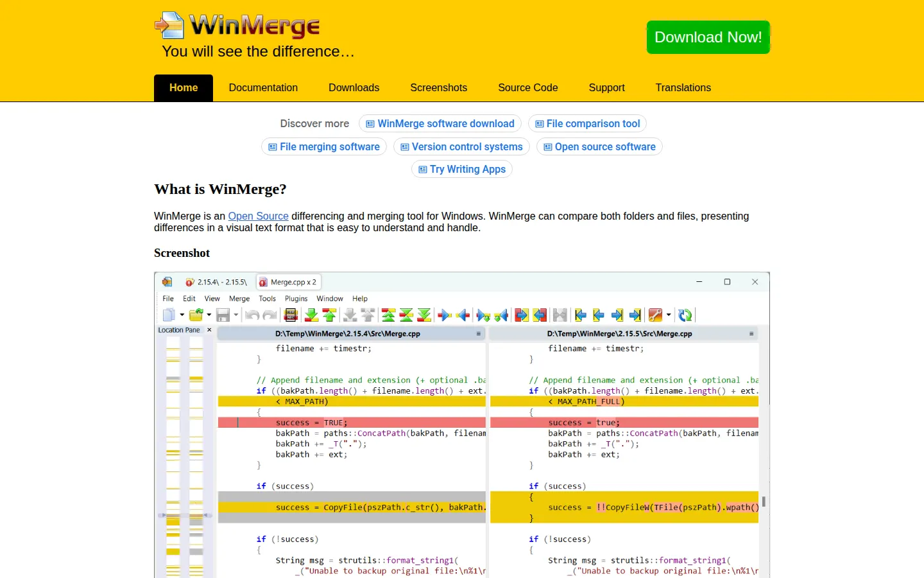Click the Try Writing Apps link
Screen dimensions: 924x578
tap(462, 169)
